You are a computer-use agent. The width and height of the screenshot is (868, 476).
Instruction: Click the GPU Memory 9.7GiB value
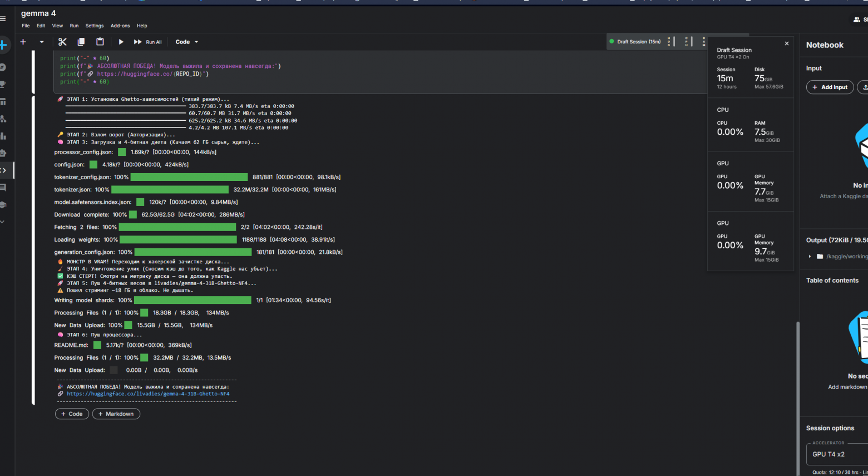(765, 251)
